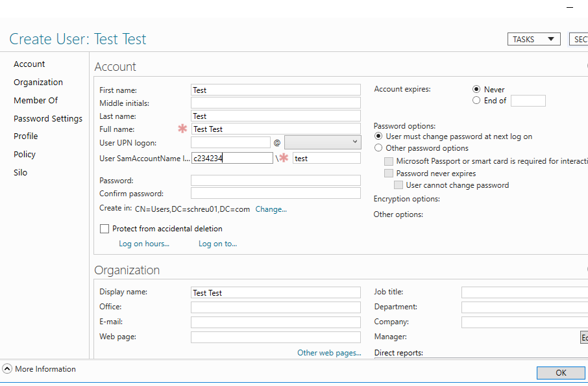This screenshot has width=588, height=386.
Task: Open the UPN domain suffix dropdown
Action: [322, 142]
